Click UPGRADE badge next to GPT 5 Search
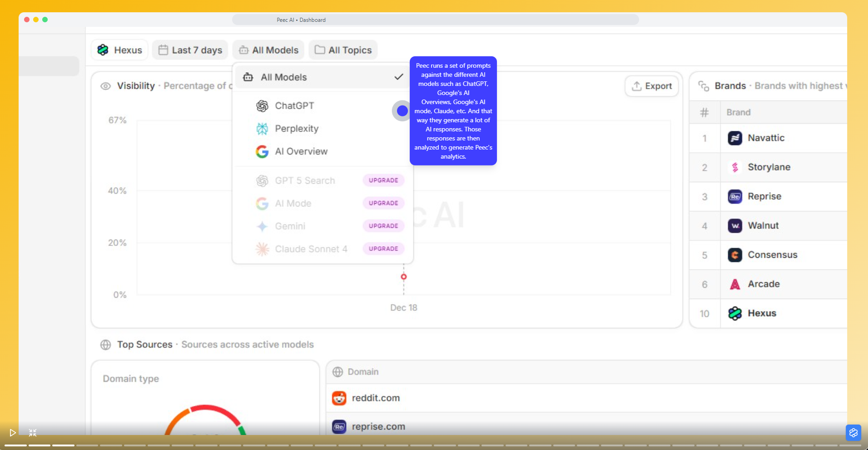Screen dimensions: 868x450 click(x=383, y=180)
